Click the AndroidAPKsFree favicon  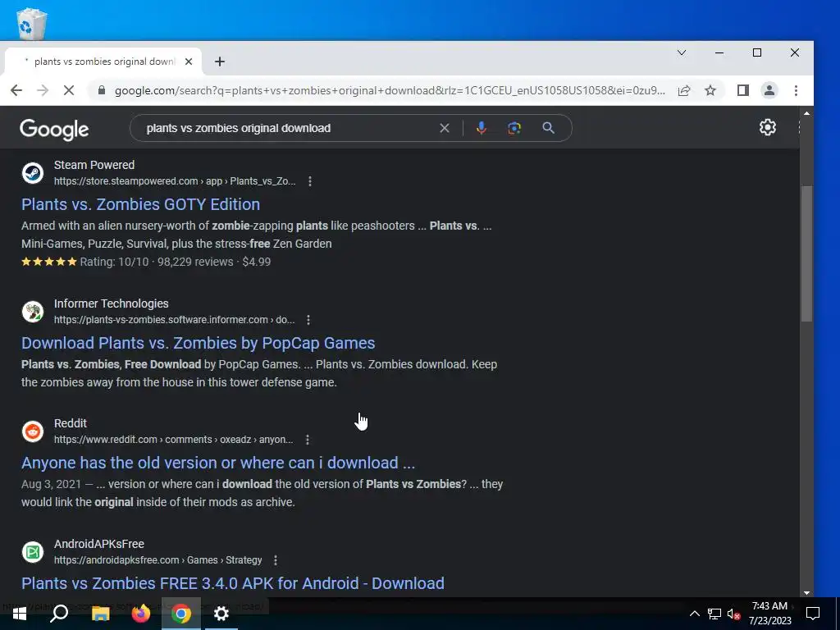coord(33,552)
